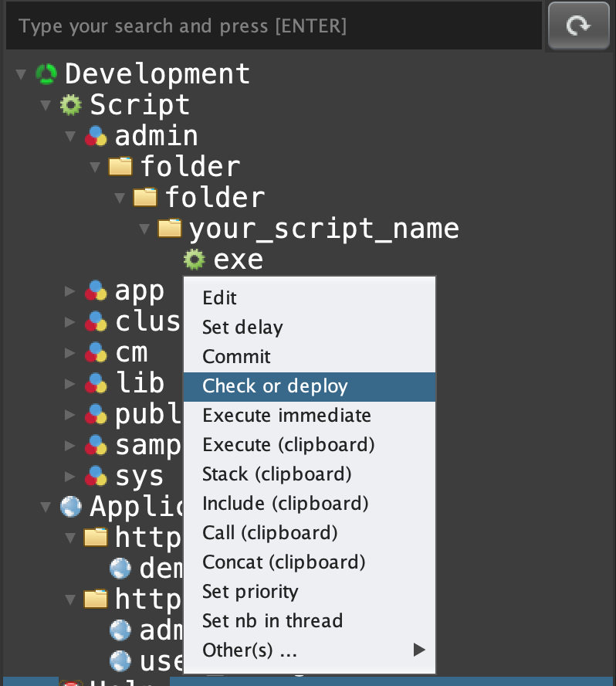The image size is (616, 686).
Task: Expand the cm package node
Action: pyautogui.click(x=70, y=352)
